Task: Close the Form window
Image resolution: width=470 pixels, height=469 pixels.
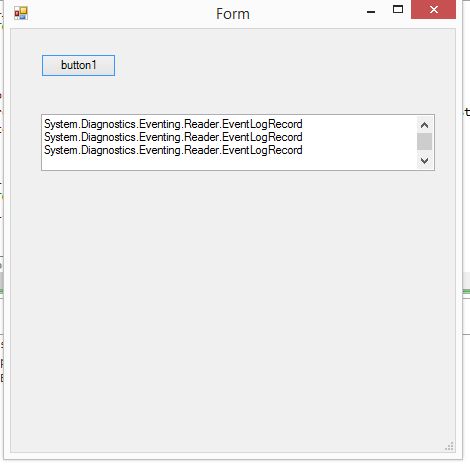Action: click(x=433, y=10)
